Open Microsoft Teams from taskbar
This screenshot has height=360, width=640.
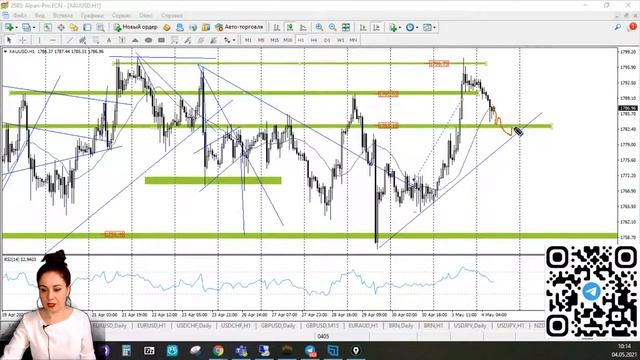(x=241, y=350)
